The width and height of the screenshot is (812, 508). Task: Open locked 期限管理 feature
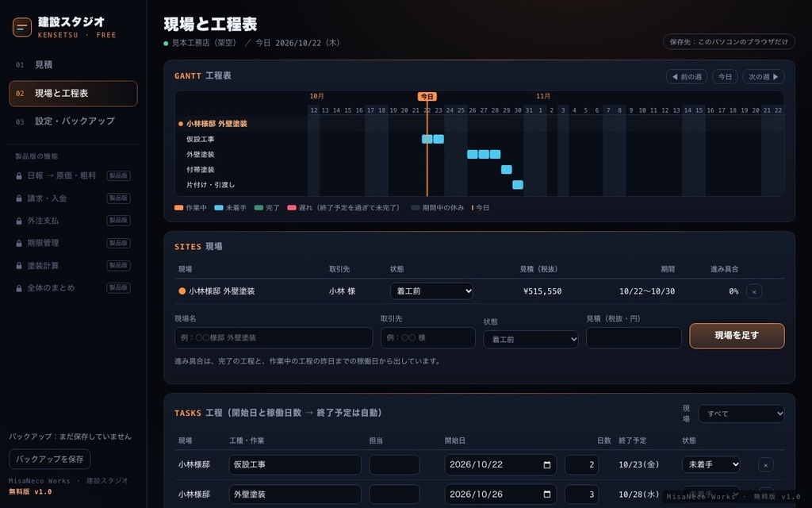pos(73,243)
